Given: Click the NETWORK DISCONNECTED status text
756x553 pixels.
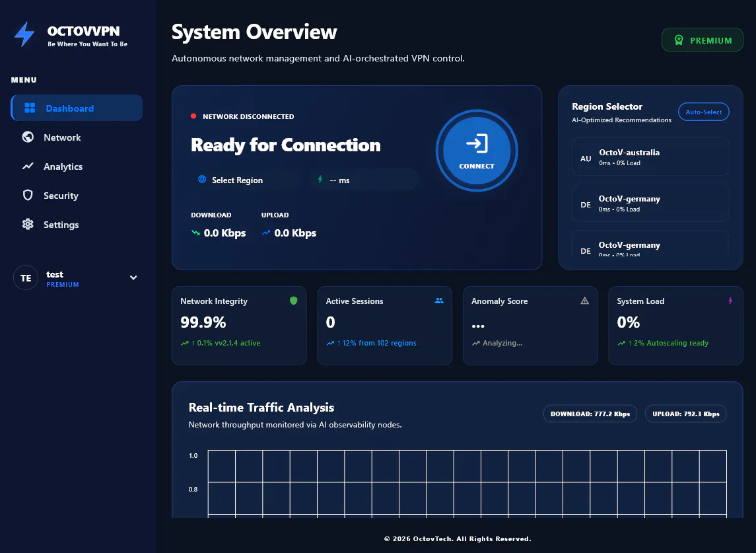Looking at the screenshot, I should point(248,116).
